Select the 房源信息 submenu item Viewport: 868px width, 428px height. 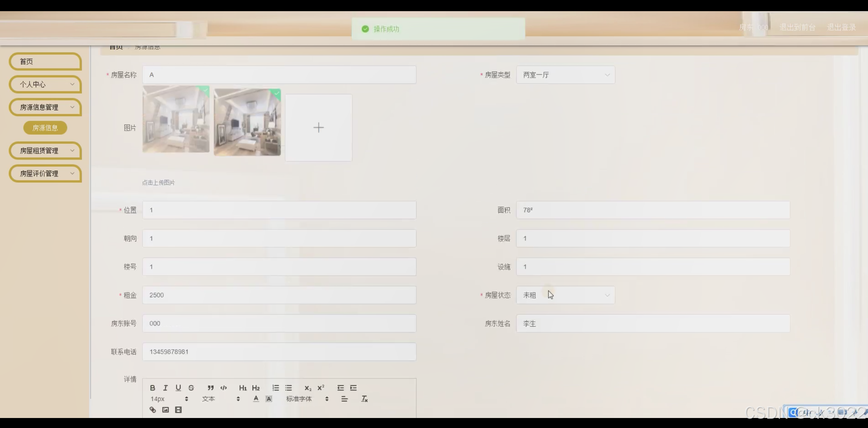45,128
